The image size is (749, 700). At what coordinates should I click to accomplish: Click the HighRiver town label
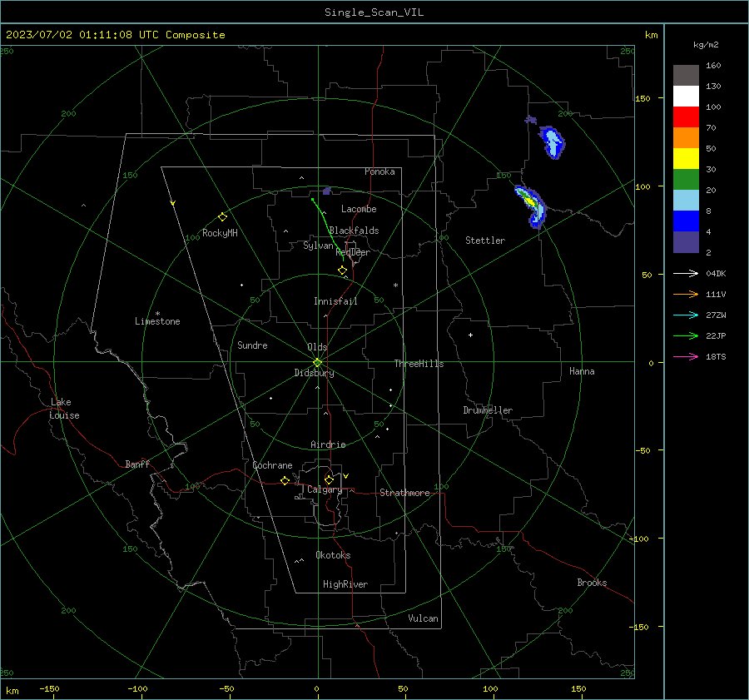click(x=345, y=584)
